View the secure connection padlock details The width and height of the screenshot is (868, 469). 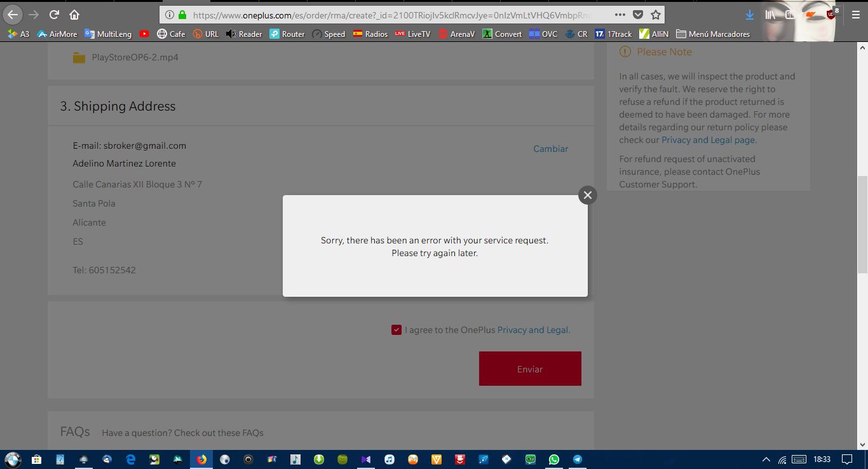click(182, 15)
